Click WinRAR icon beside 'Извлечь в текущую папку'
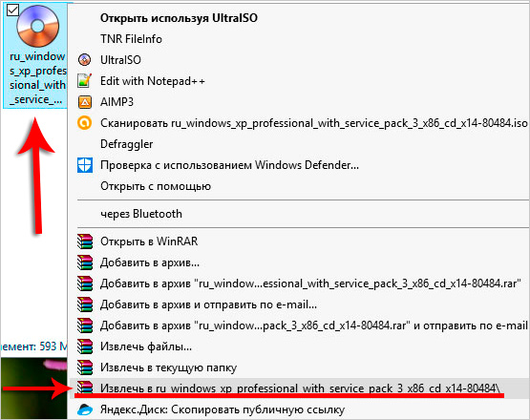The height and width of the screenshot is (420, 530). [x=84, y=367]
